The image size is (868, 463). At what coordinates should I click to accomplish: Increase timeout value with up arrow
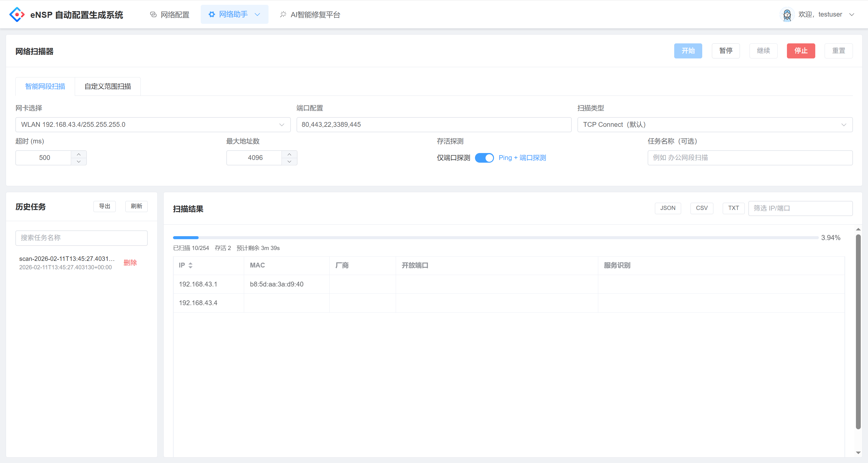[x=78, y=154]
